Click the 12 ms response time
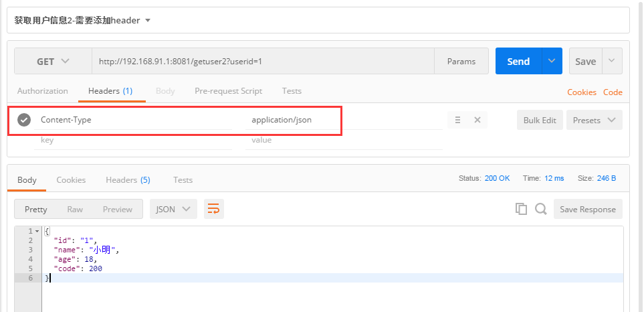 click(554, 178)
